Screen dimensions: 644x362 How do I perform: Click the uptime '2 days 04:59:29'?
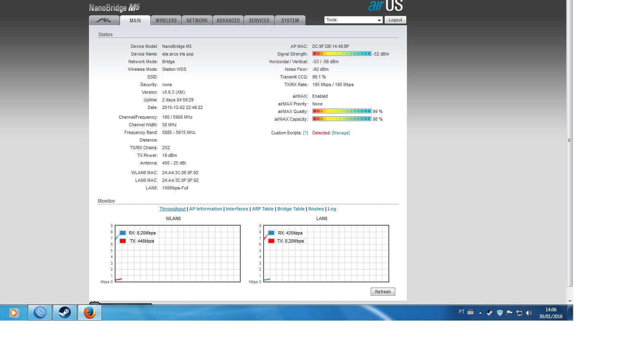(x=178, y=100)
